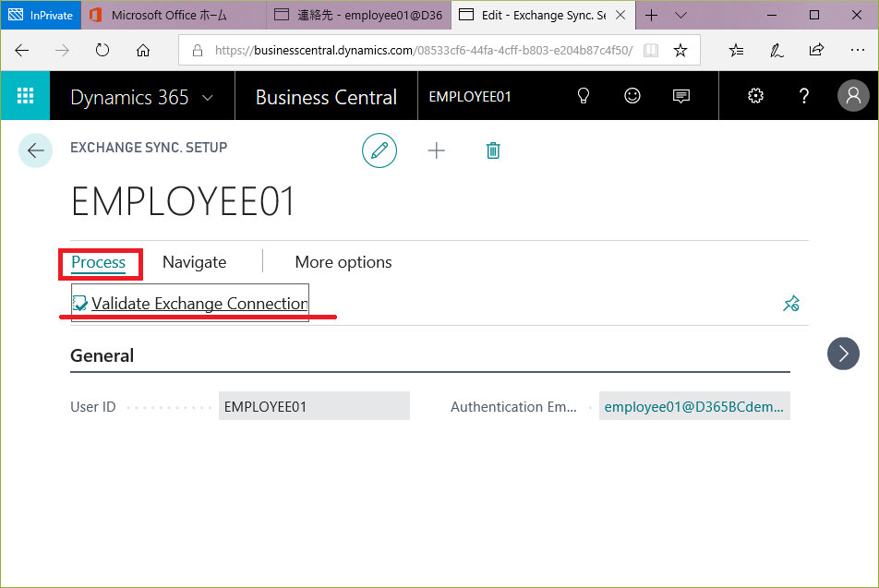
Task: Click the pencil edit icon
Action: (x=379, y=150)
